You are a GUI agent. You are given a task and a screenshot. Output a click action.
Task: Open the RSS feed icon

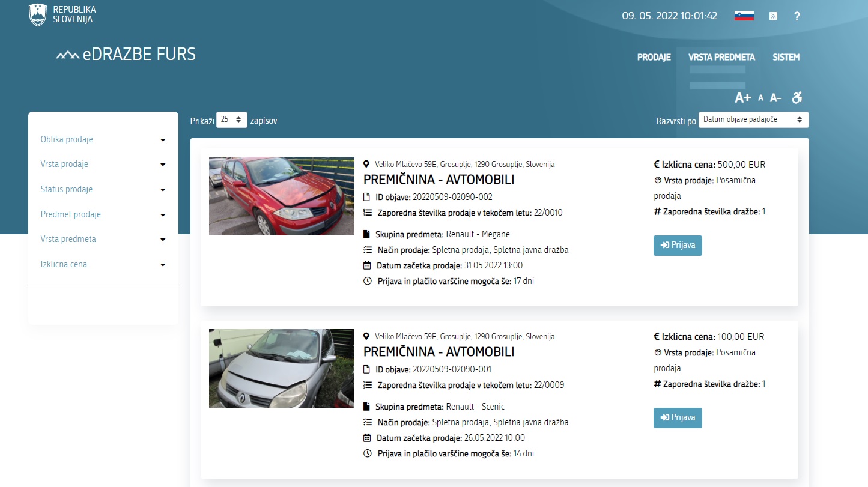point(773,16)
